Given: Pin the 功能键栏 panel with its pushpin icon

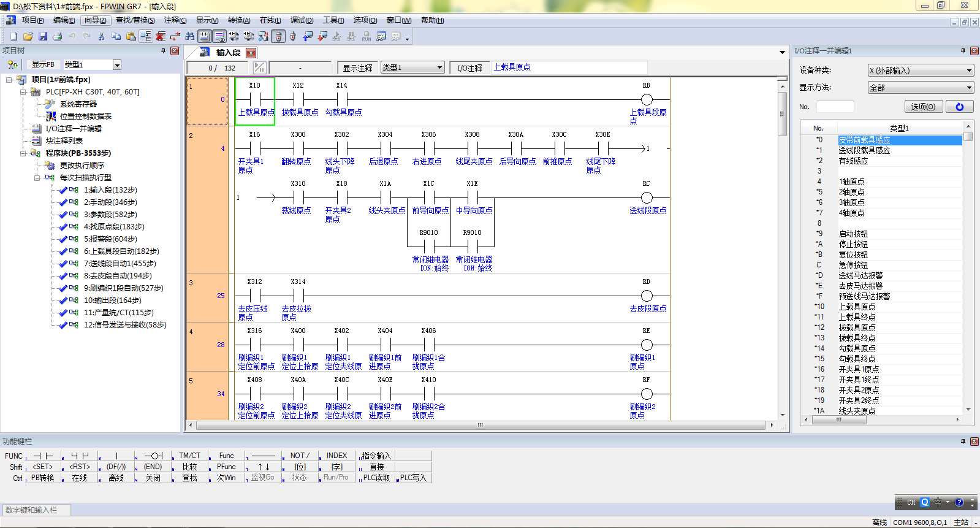Looking at the screenshot, I should pos(963,442).
